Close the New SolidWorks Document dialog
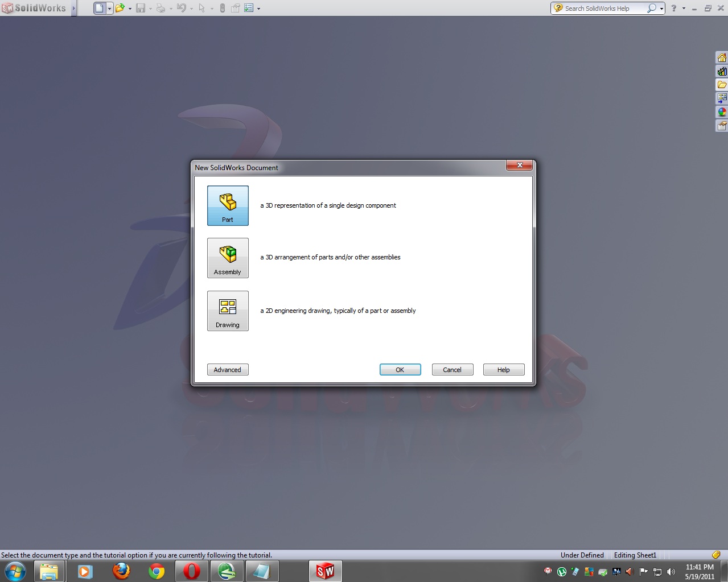Screen dimensions: 728x582 [x=520, y=165]
